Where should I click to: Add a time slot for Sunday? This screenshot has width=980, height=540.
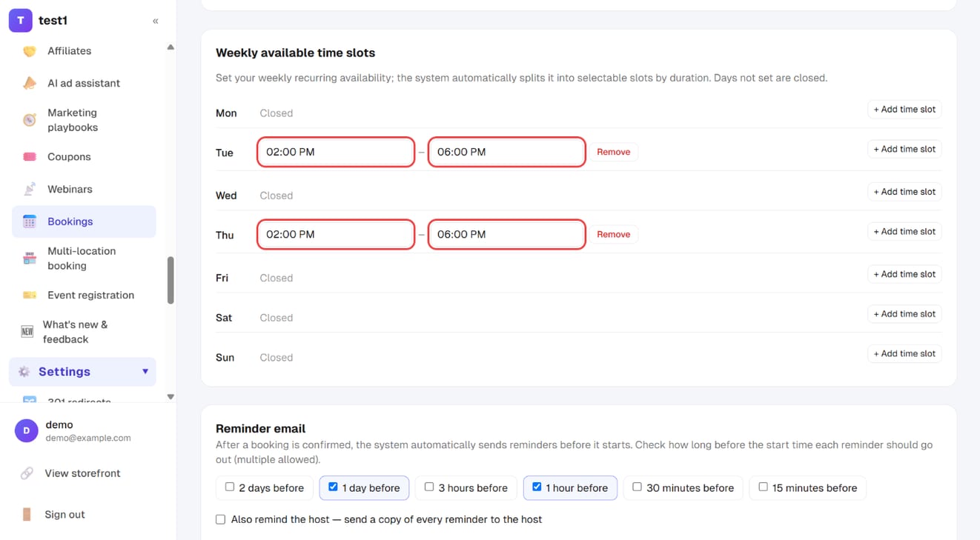pos(904,354)
